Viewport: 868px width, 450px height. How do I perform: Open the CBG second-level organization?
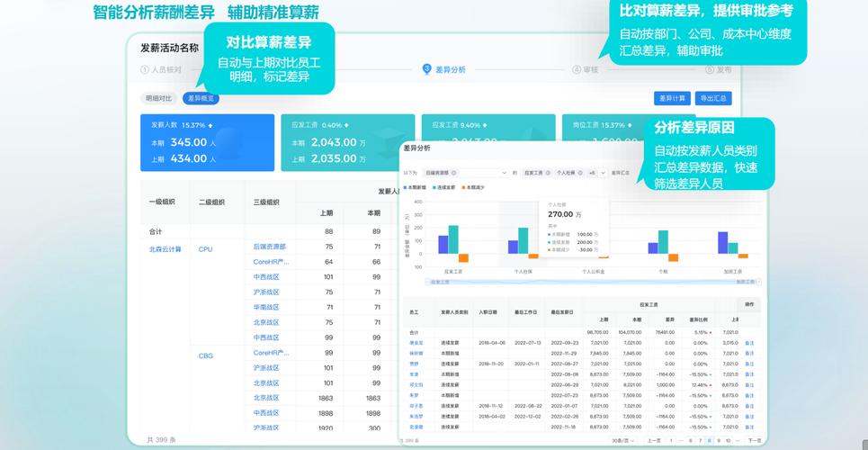click(x=205, y=355)
